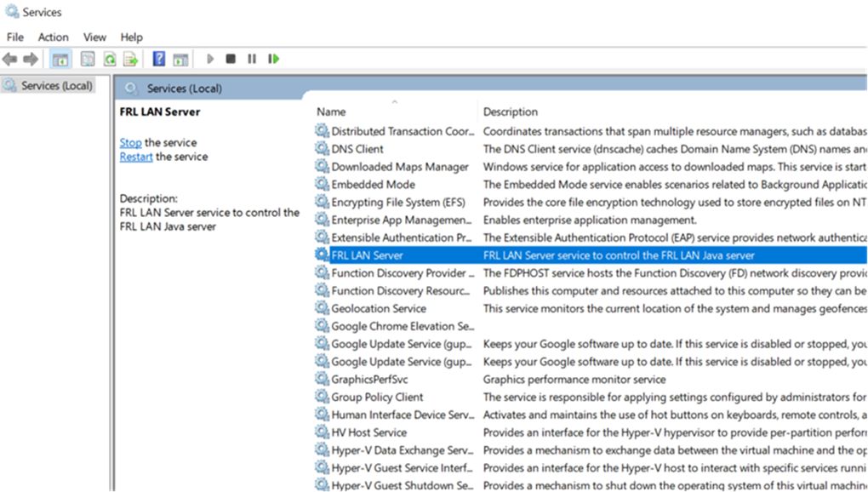
Task: Click the Show/Hide Action Pane icon
Action: (x=180, y=58)
